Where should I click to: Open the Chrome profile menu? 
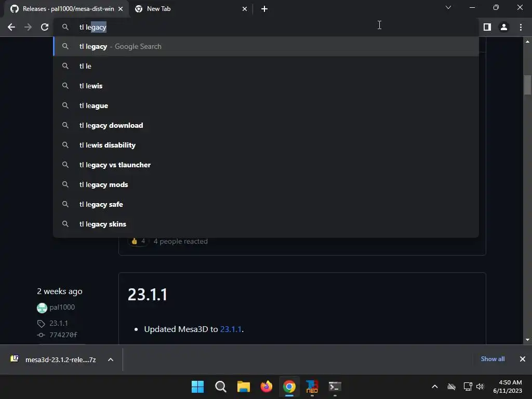click(504, 27)
